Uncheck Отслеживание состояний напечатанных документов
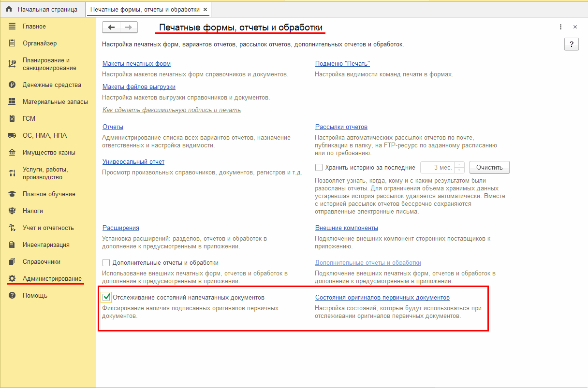Image resolution: width=588 pixels, height=388 pixels. pyautogui.click(x=106, y=297)
